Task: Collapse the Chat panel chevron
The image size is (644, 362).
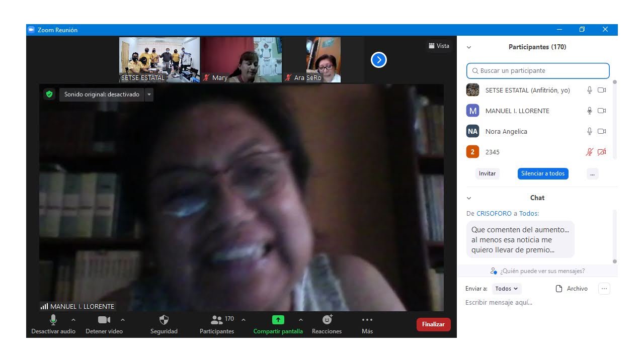Action: click(x=469, y=198)
